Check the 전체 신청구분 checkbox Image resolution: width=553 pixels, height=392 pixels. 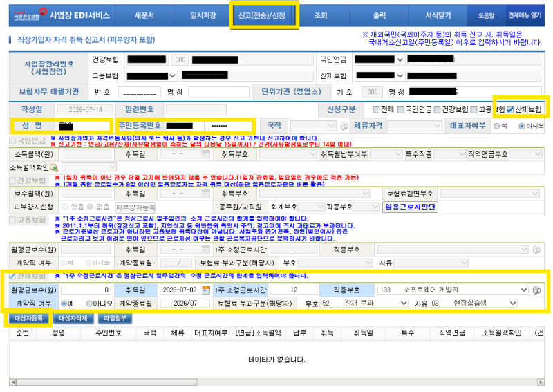376,110
